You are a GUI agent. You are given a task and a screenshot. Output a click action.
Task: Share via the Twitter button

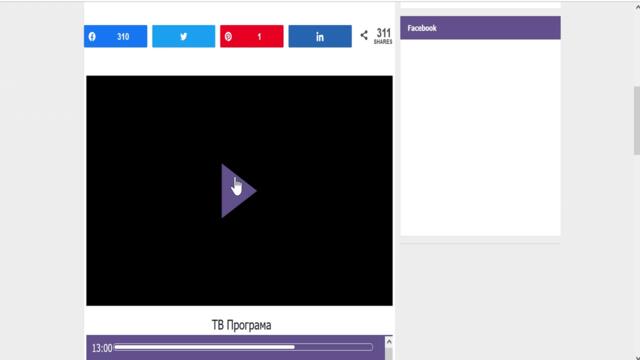[x=184, y=36]
